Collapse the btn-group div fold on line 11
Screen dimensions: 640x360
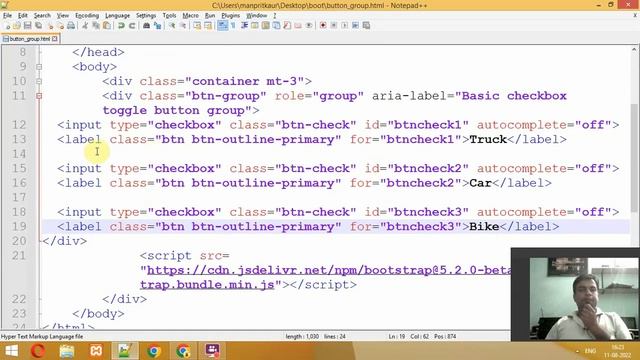point(39,96)
